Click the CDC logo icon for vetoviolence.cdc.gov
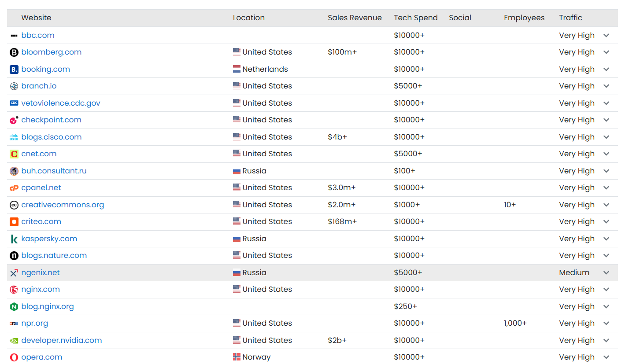Screen dimensions: 625x364 point(14,103)
